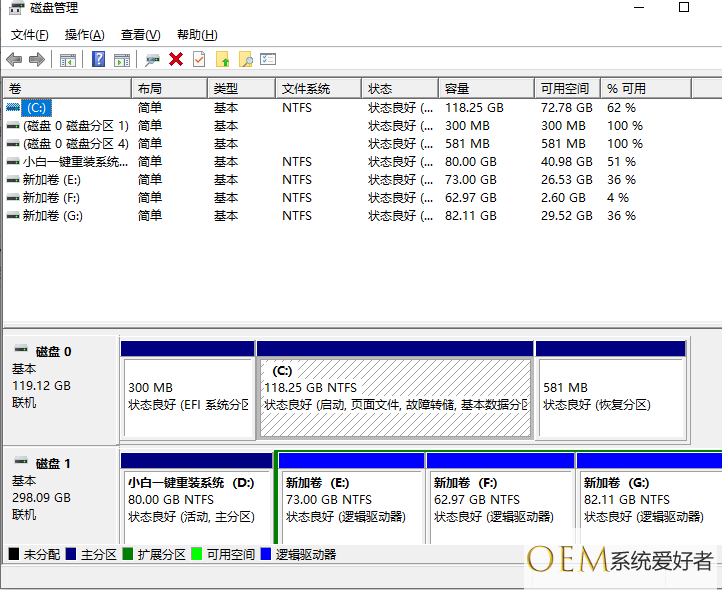Click the Back arrow in the toolbar
722x590 pixels.
tap(14, 60)
